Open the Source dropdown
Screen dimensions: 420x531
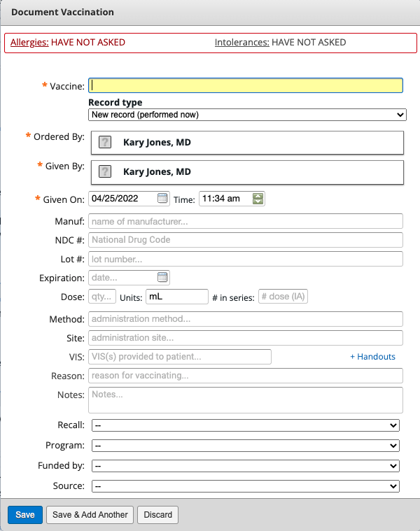click(x=246, y=486)
